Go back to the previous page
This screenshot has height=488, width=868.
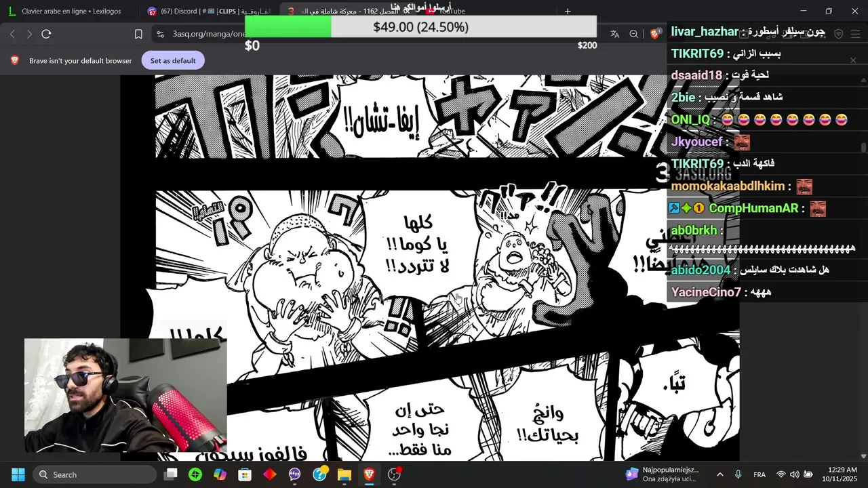click(13, 34)
